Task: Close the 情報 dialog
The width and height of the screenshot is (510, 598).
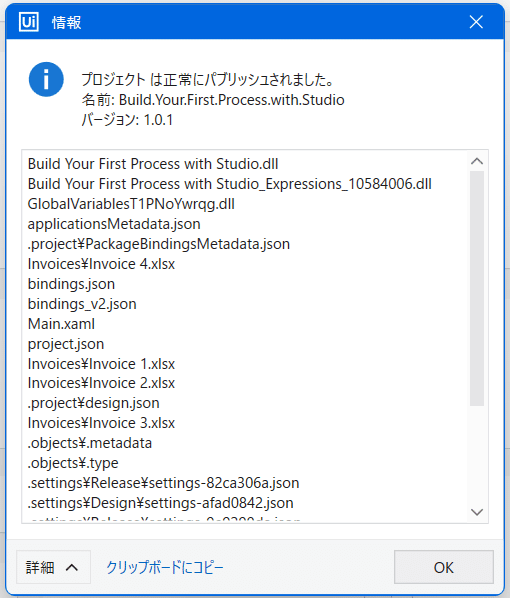Action: 476,22
